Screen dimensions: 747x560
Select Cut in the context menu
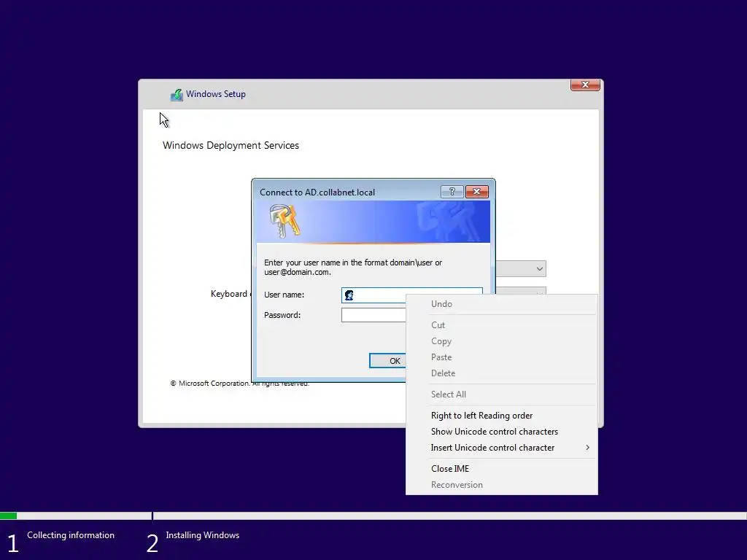click(x=501, y=325)
